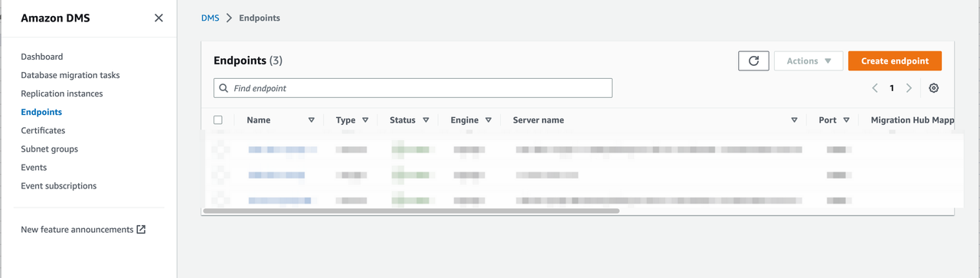Click the Amazon DMS sidebar title
The width and height of the screenshot is (980, 278).
[55, 18]
